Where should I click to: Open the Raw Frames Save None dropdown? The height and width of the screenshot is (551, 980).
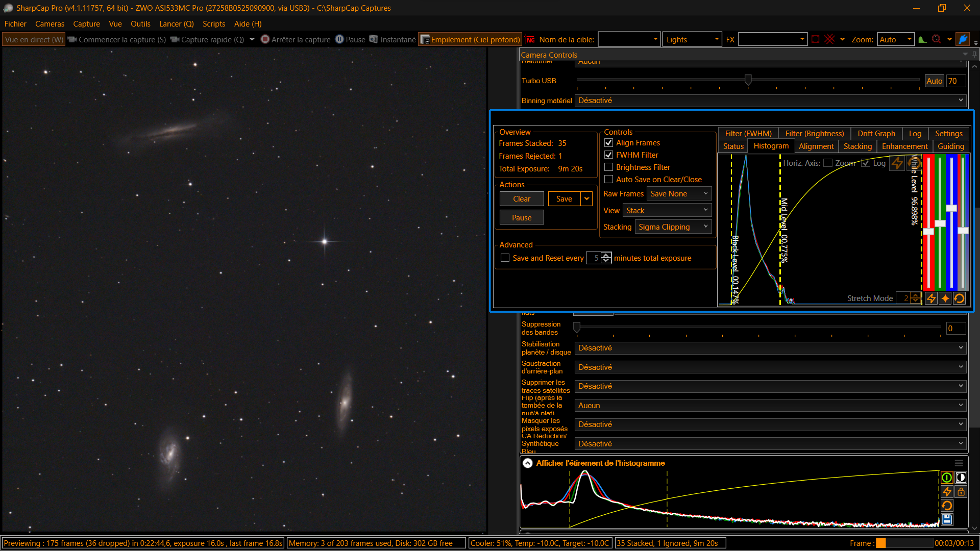click(x=679, y=194)
